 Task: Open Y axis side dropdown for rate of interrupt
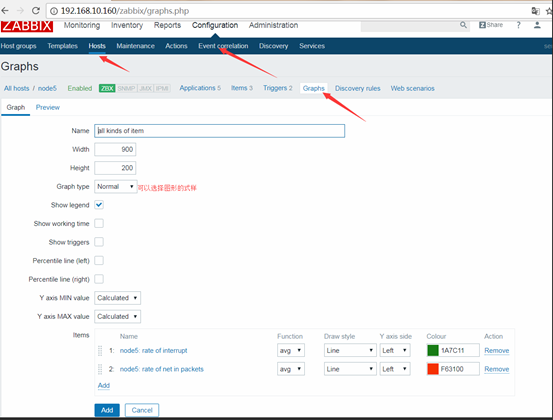[395, 351]
